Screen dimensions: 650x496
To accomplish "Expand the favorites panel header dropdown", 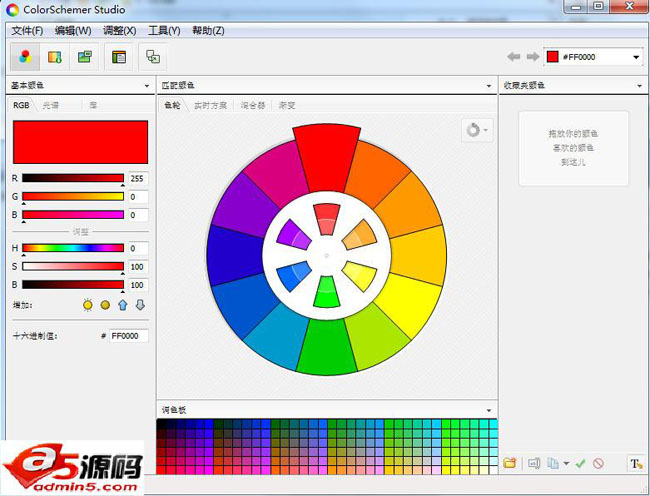I will (639, 86).
